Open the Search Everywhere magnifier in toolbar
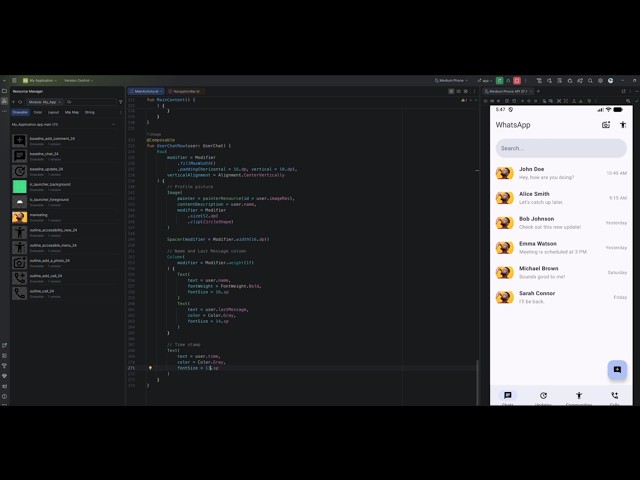The image size is (640, 480). point(590,80)
